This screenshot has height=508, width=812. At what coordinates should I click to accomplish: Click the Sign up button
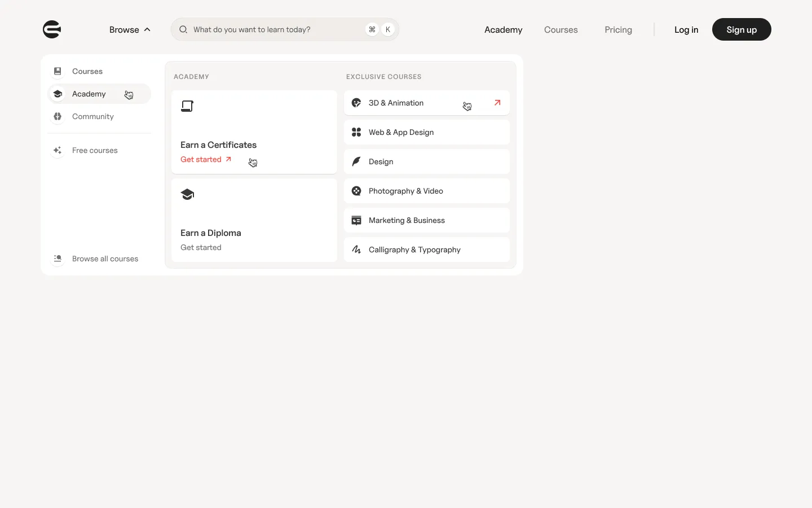(x=742, y=29)
